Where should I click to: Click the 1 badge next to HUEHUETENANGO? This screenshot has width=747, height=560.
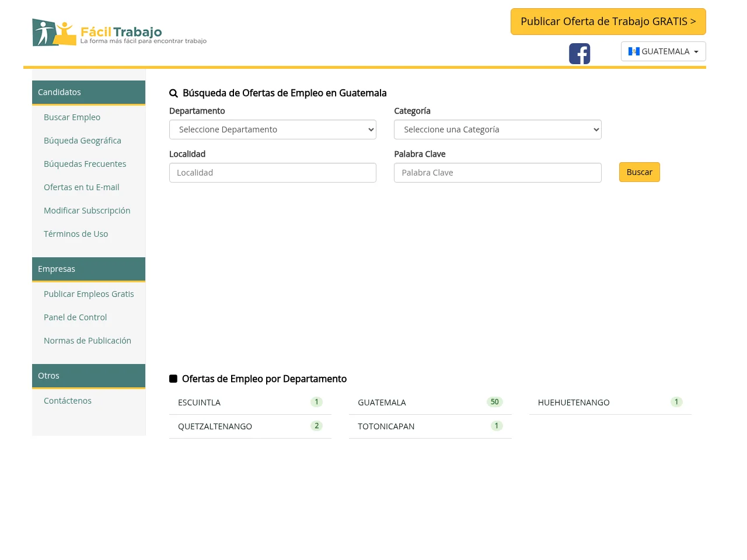(x=676, y=402)
